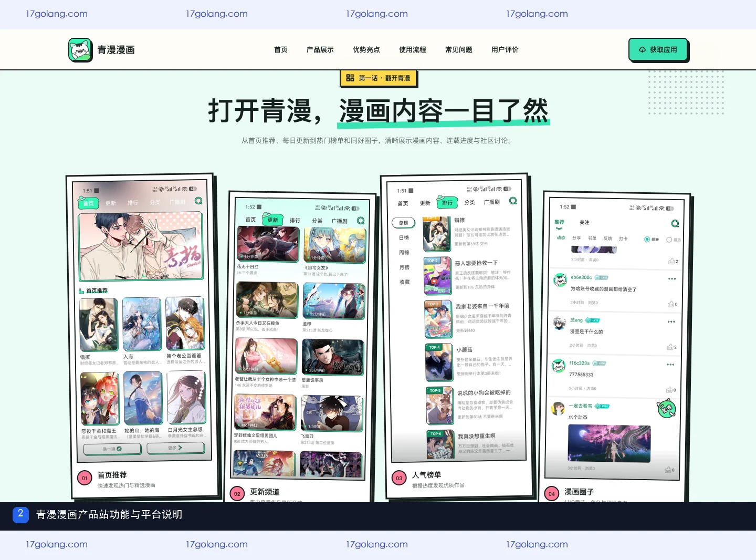Like the 777555333 post
756x560 pixels.
[x=671, y=390]
